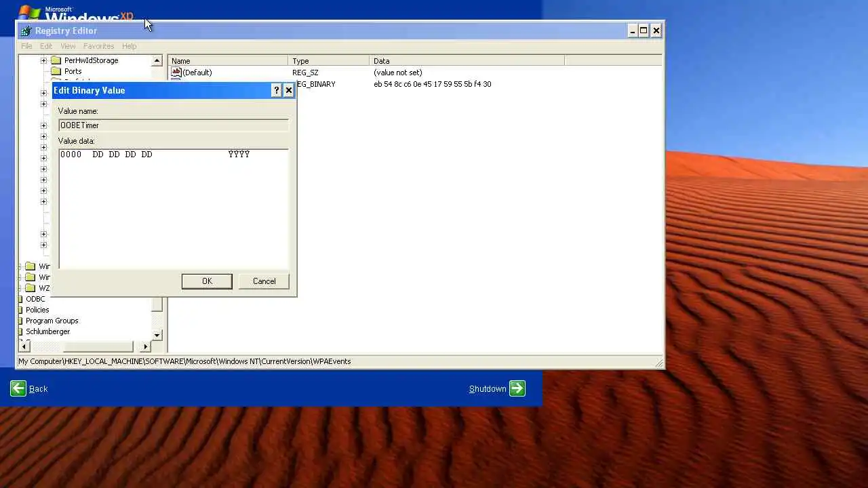This screenshot has height=488, width=868.
Task: Confirm with the OK button
Action: pos(207,281)
